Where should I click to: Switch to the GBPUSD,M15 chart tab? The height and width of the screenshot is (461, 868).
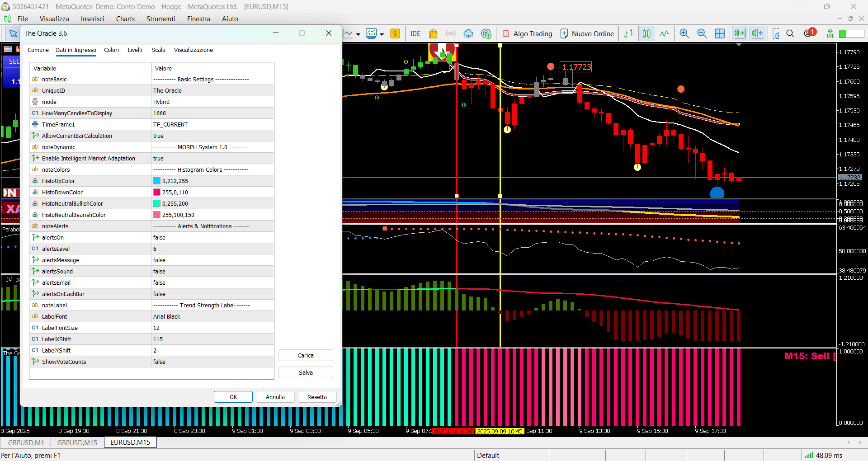pyautogui.click(x=77, y=442)
